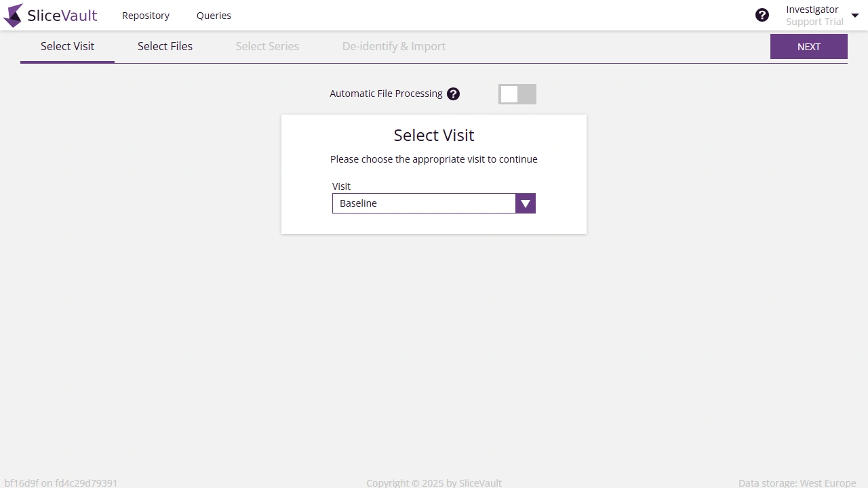Click the purple logo mark beside SliceVault

point(12,15)
